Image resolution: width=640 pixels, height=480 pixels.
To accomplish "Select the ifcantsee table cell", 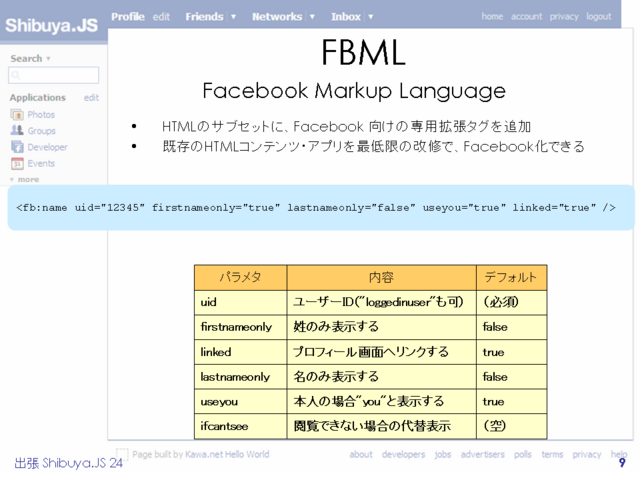I will tap(240, 427).
